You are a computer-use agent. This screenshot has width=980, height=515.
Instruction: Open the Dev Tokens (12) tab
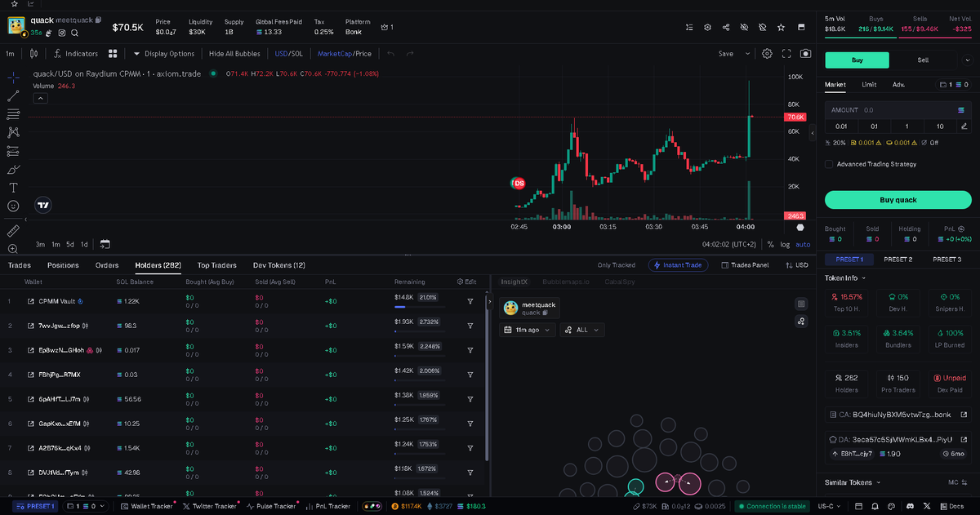coord(279,265)
